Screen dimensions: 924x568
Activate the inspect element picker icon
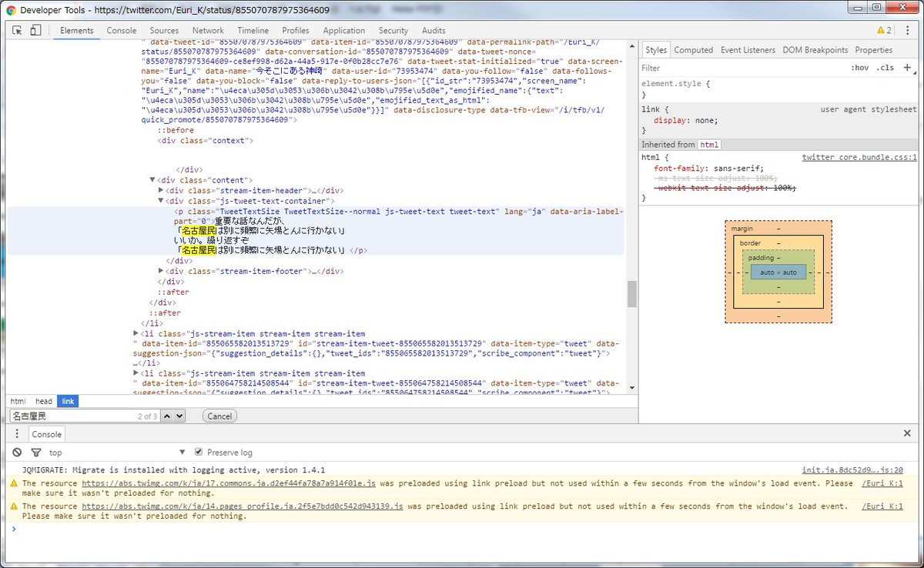pyautogui.click(x=17, y=30)
